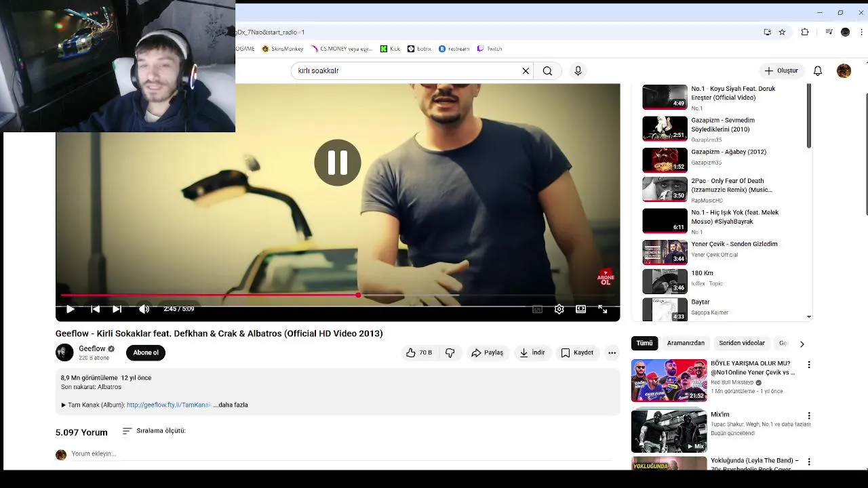Click the ABONE OL watermark on video
Image resolution: width=868 pixels, height=488 pixels.
click(605, 277)
